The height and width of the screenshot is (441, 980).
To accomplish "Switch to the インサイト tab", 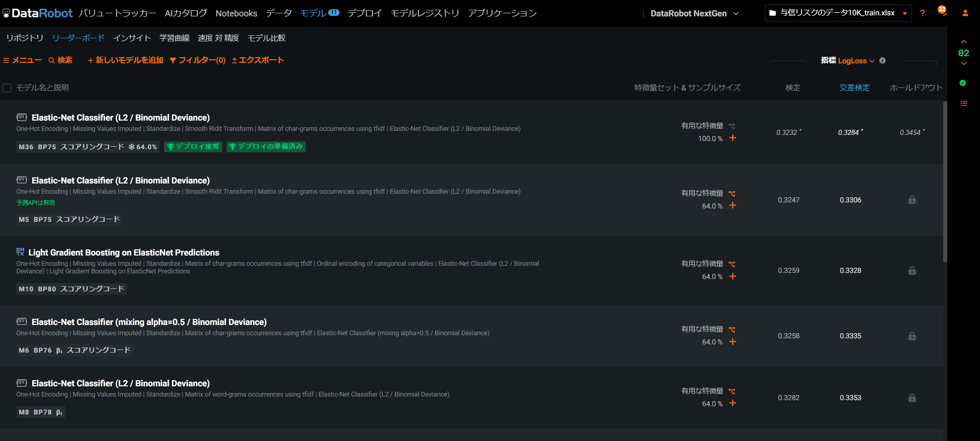I will 132,38.
